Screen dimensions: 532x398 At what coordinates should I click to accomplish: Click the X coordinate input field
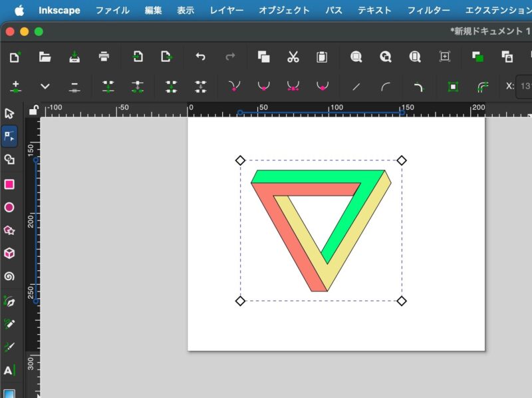coord(525,86)
